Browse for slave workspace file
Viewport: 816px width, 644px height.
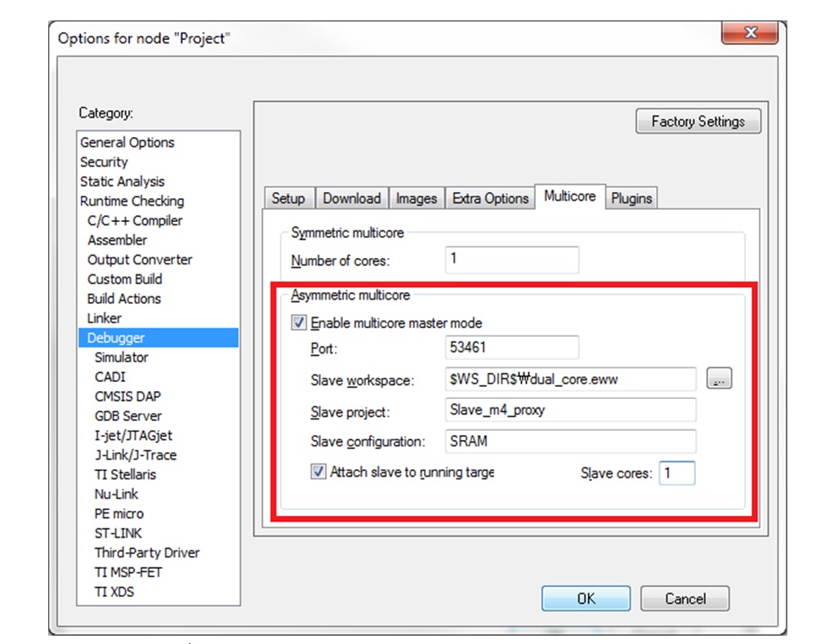coord(719,380)
